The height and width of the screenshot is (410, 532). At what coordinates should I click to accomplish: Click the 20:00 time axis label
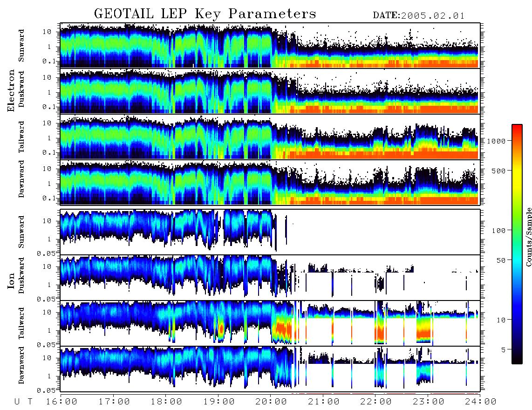[x=272, y=402]
